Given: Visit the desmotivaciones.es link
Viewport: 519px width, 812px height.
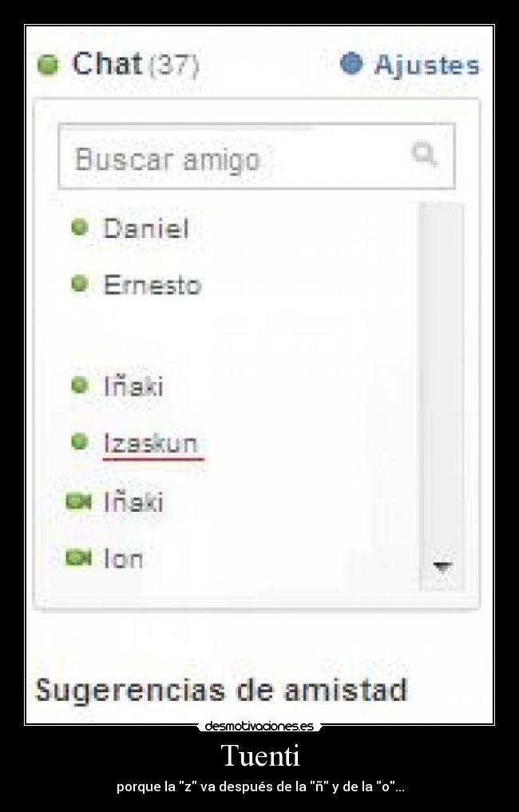Looking at the screenshot, I should [x=259, y=727].
